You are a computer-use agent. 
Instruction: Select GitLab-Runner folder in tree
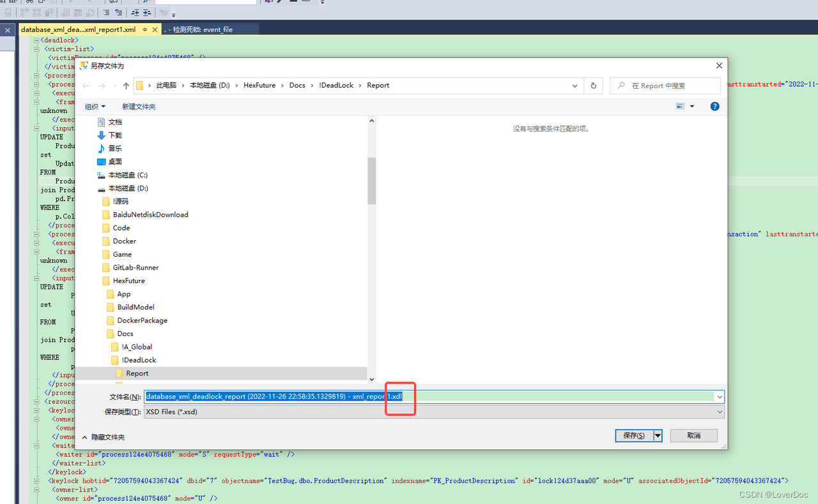tap(135, 268)
